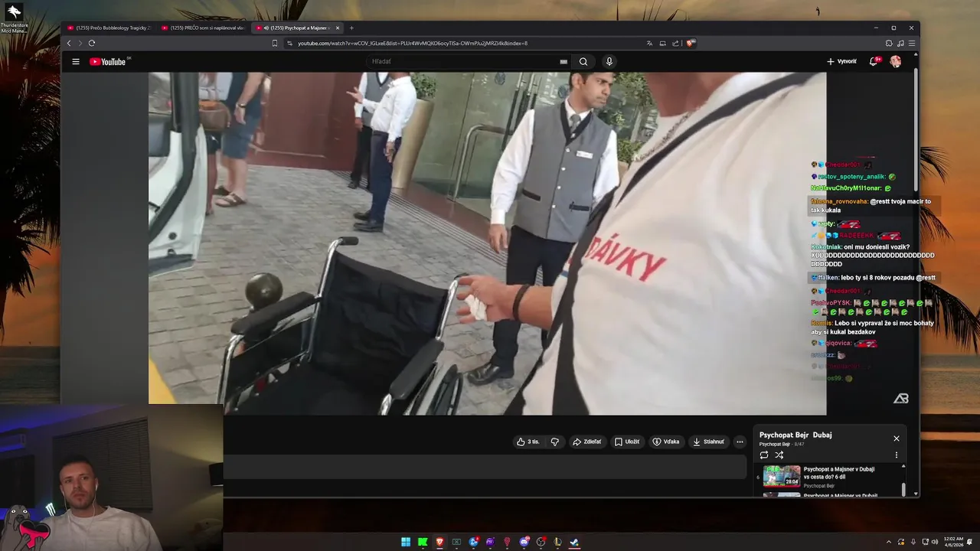Switch to the PREČO som si naplánoval tab
This screenshot has height=551, width=980.
[203, 28]
